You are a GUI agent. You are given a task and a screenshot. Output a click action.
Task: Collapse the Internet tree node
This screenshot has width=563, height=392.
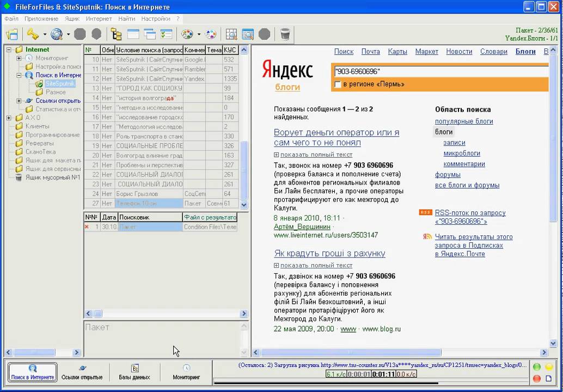pos(9,50)
